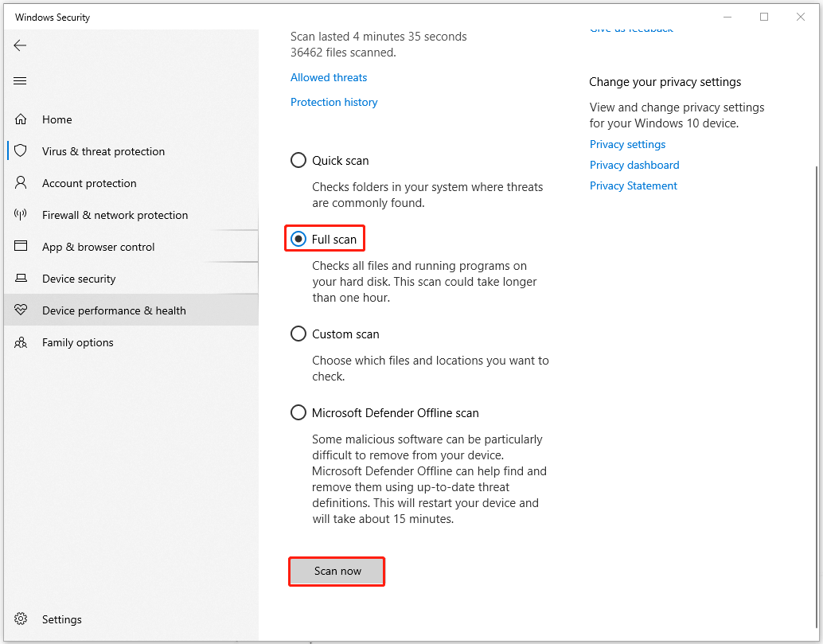Click the back arrow icon
This screenshot has width=823, height=644.
pyautogui.click(x=20, y=45)
